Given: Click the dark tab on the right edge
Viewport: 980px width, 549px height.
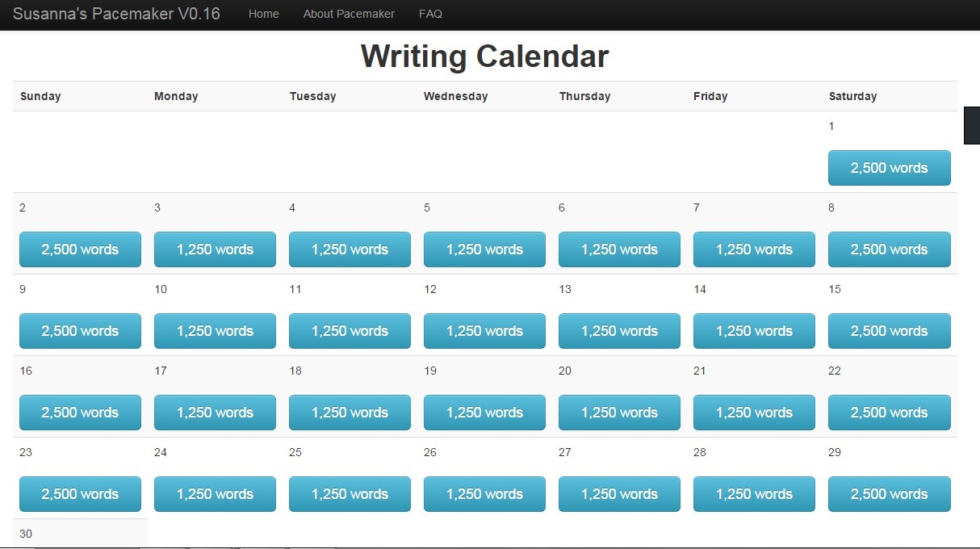Looking at the screenshot, I should click(x=972, y=126).
